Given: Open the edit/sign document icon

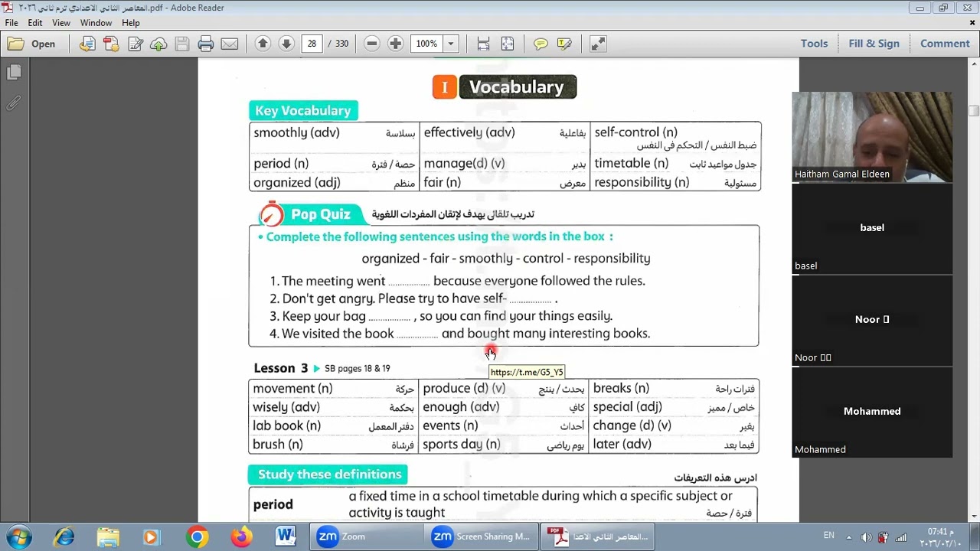Looking at the screenshot, I should tap(136, 44).
